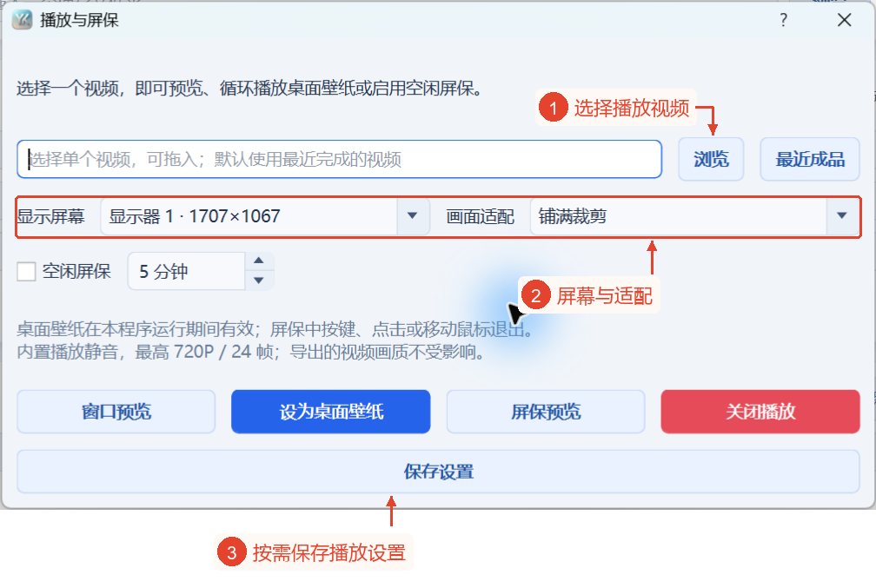Open the 画面适配 铺满裁剪 dropdown

(x=694, y=216)
